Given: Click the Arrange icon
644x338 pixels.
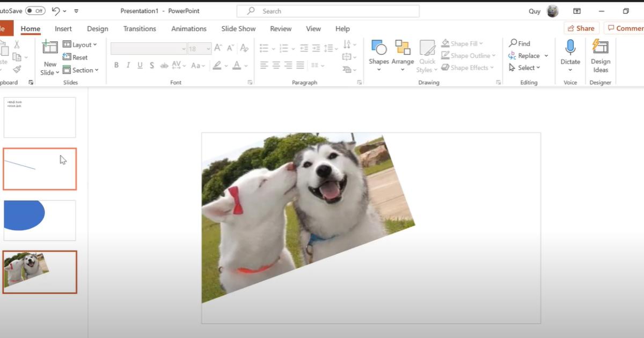Looking at the screenshot, I should point(402,48).
